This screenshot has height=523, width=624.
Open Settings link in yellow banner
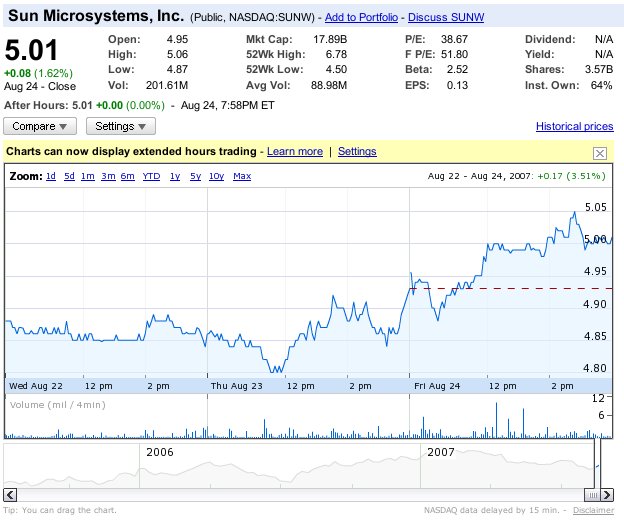(x=357, y=151)
